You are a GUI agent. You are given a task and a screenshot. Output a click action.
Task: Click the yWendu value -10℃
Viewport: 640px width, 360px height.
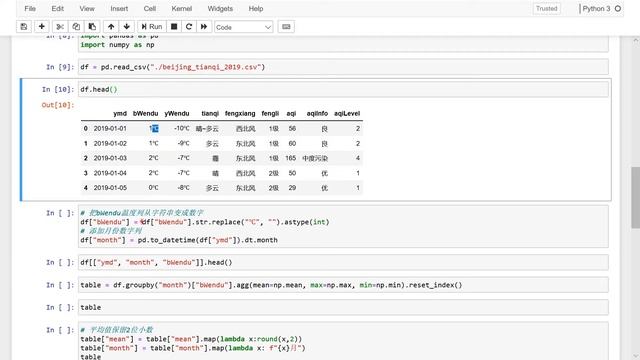pyautogui.click(x=182, y=129)
